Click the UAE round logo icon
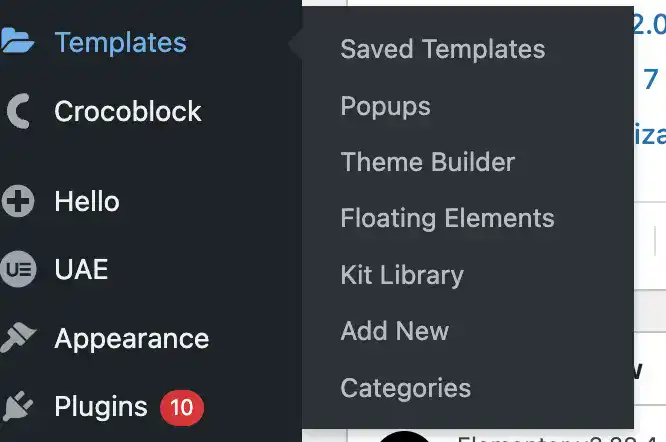This screenshot has height=442, width=666. (18, 269)
